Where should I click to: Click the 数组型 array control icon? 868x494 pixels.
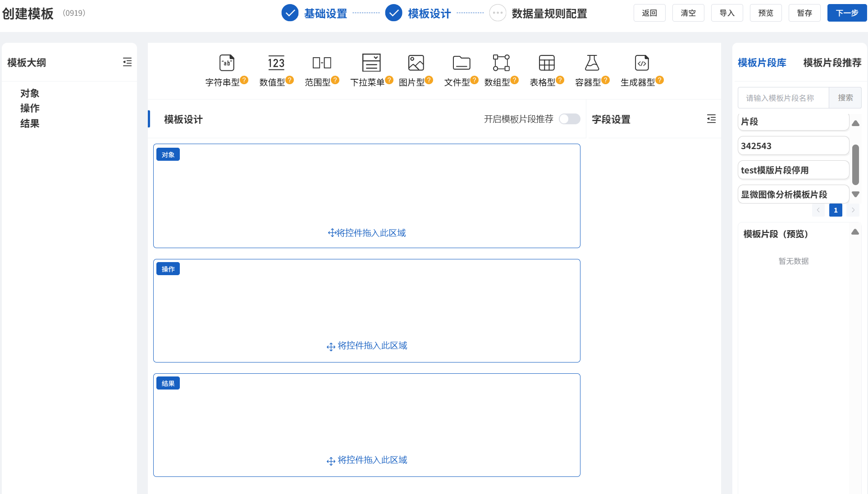[501, 63]
